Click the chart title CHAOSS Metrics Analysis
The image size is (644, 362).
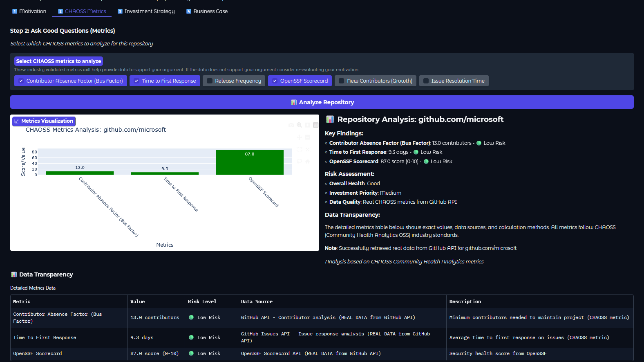point(96,130)
